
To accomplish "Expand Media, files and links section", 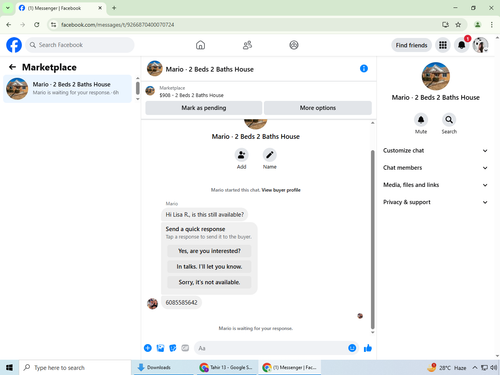I will pyautogui.click(x=435, y=185).
